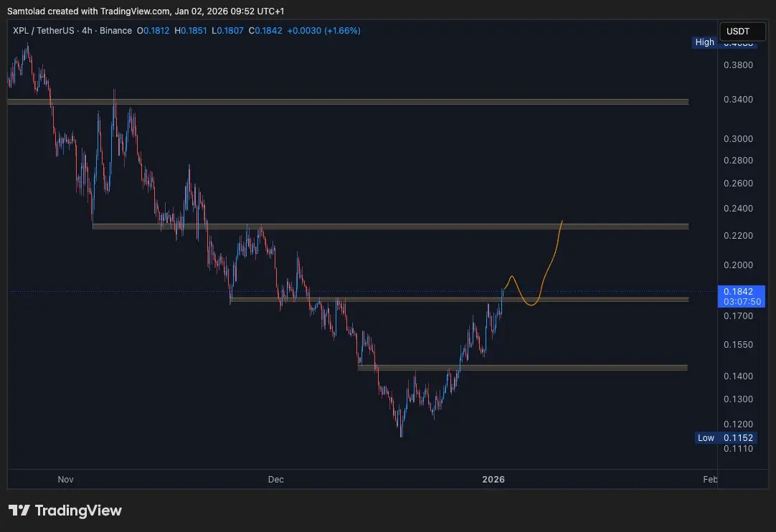Viewport: 776px width, 532px height.
Task: Click the 0.3000 price scale label
Action: click(x=738, y=138)
